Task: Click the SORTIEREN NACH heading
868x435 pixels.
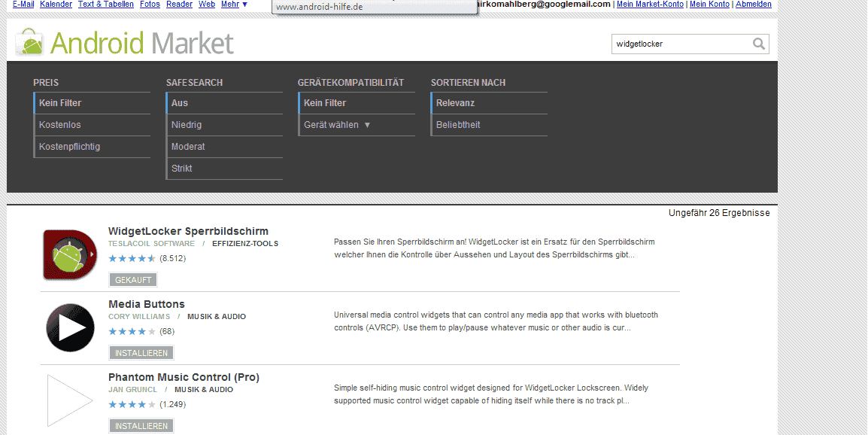Action: tap(469, 83)
